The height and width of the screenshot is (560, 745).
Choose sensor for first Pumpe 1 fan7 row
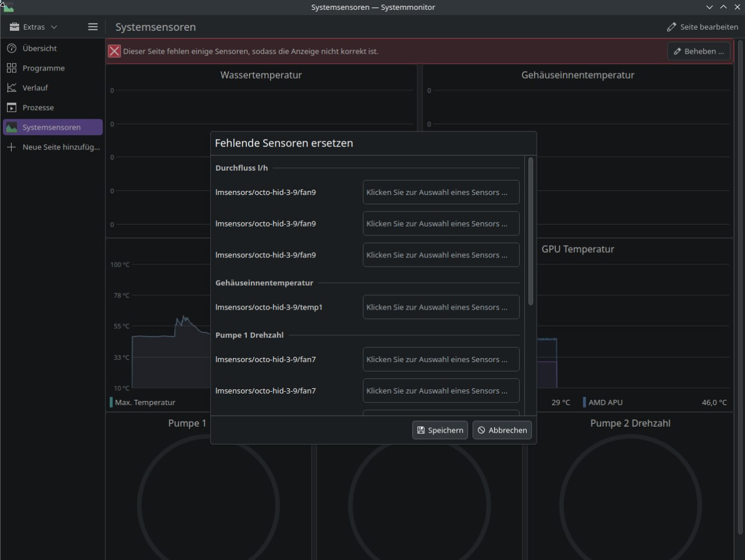441,360
